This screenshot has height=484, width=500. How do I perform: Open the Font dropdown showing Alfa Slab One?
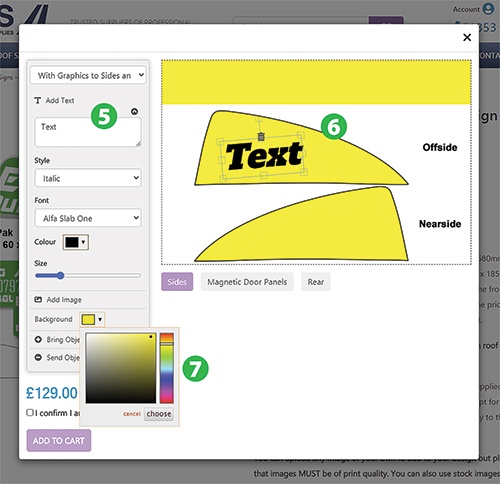coord(88,218)
